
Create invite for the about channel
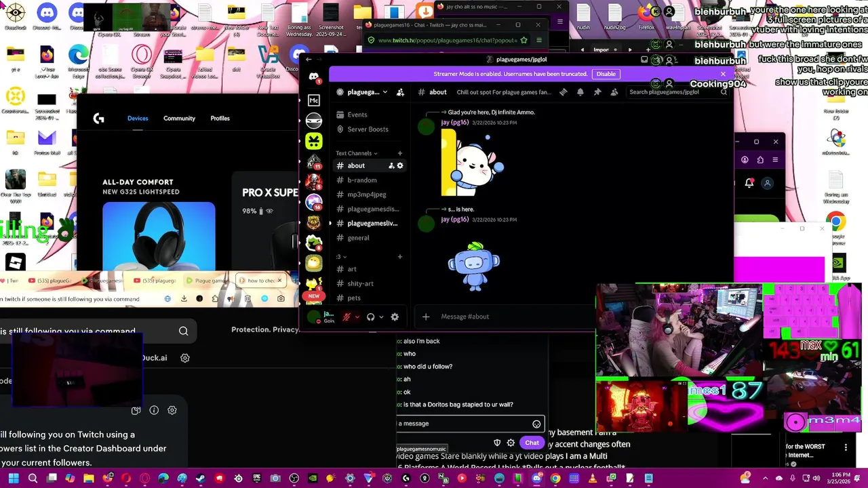pos(391,165)
